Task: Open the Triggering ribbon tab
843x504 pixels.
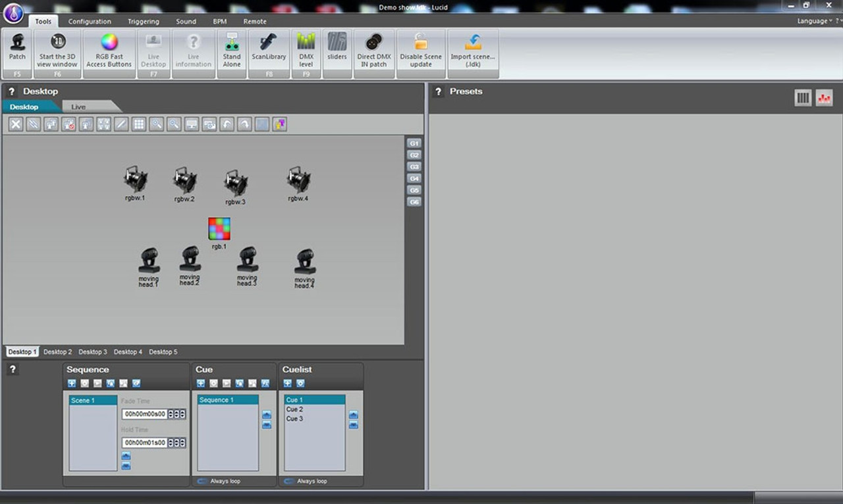Action: (x=144, y=21)
